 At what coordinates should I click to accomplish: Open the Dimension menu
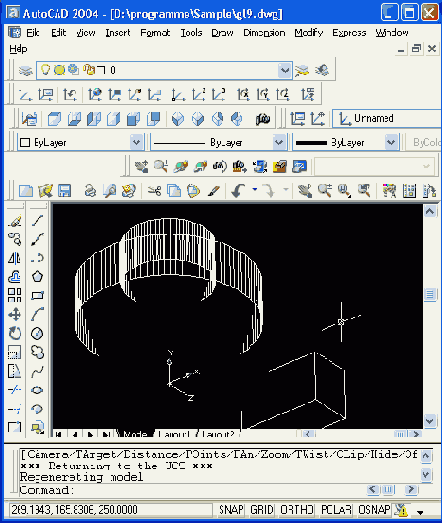(264, 33)
